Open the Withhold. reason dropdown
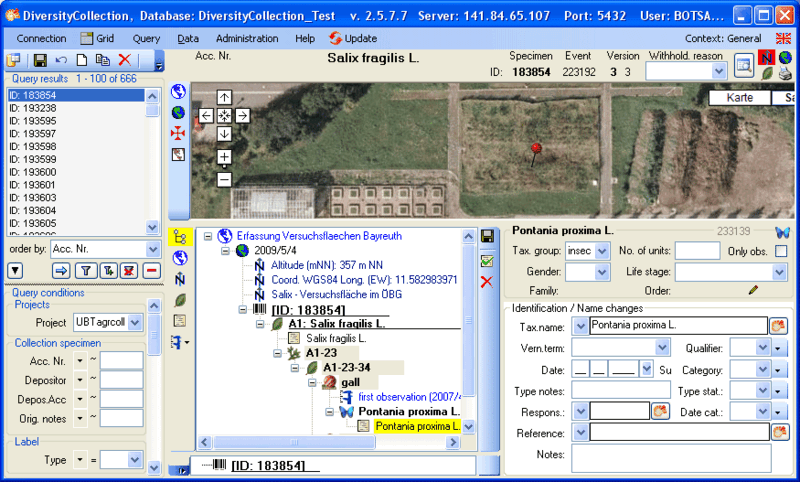The height and width of the screenshot is (482, 800). click(718, 72)
